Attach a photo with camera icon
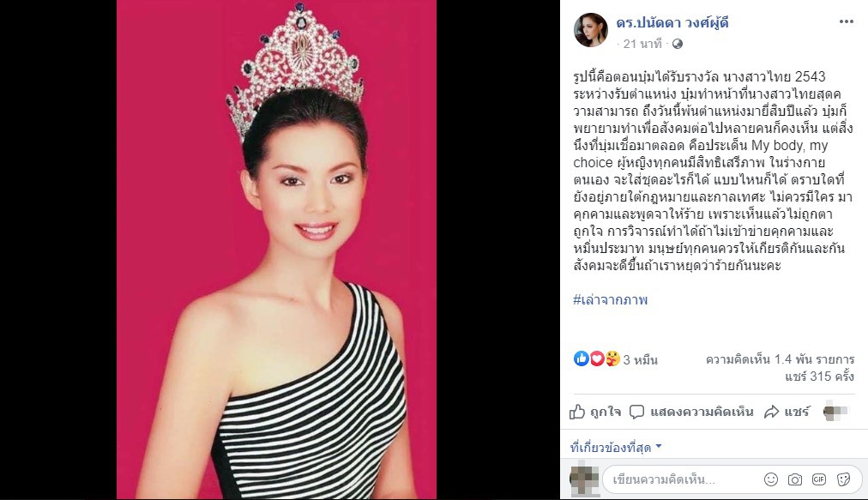This screenshot has height=500, width=868. (795, 479)
